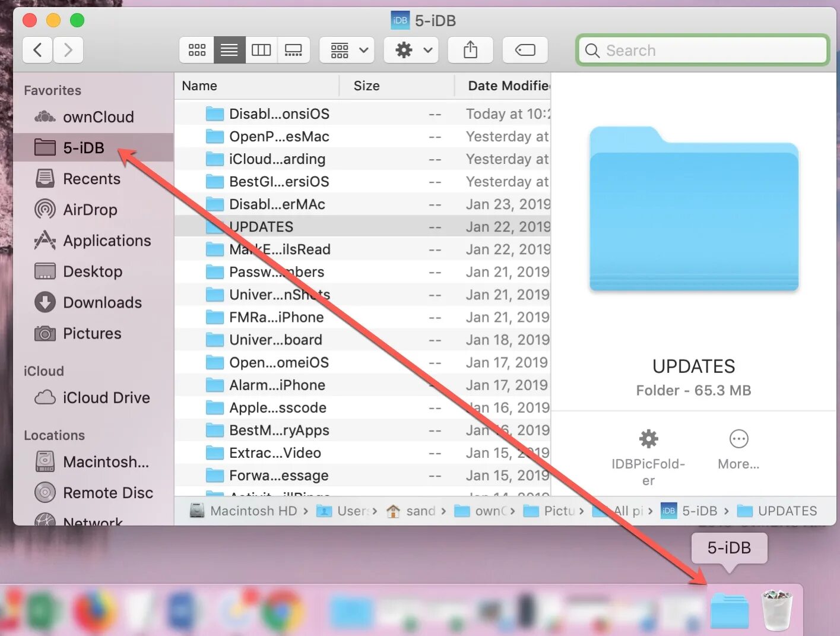Click 5-iDB in the path bar
Viewport: 840px width, 636px height.
[x=689, y=511]
